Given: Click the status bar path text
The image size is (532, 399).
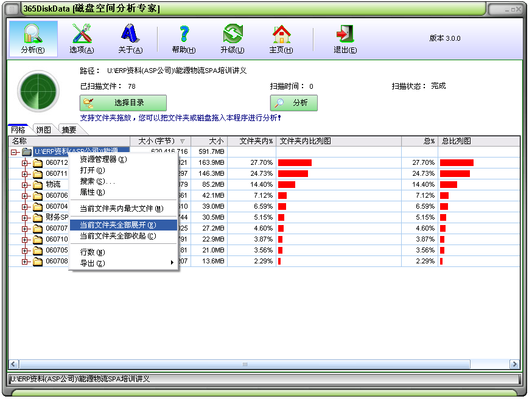Looking at the screenshot, I should click(80, 379).
